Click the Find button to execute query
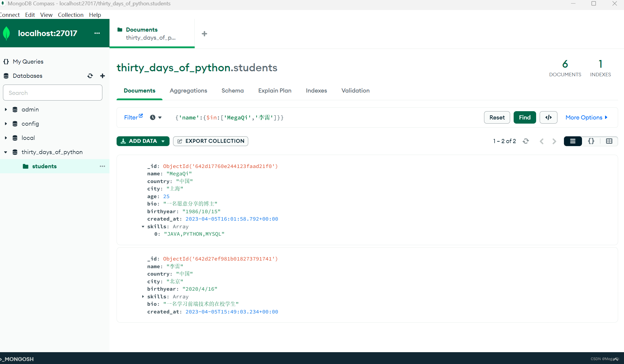Image resolution: width=624 pixels, height=364 pixels. point(525,117)
